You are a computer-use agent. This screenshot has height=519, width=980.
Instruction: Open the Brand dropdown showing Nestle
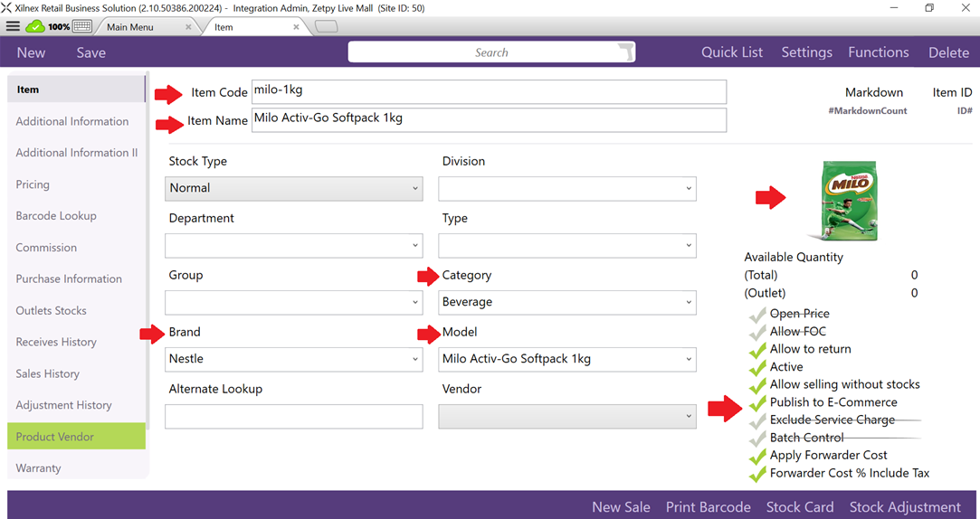(294, 359)
